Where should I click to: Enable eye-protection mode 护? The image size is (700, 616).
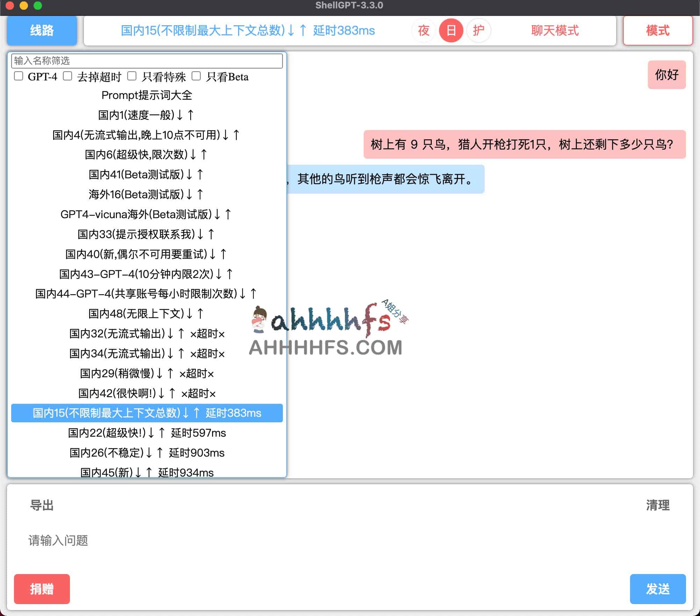click(x=478, y=30)
